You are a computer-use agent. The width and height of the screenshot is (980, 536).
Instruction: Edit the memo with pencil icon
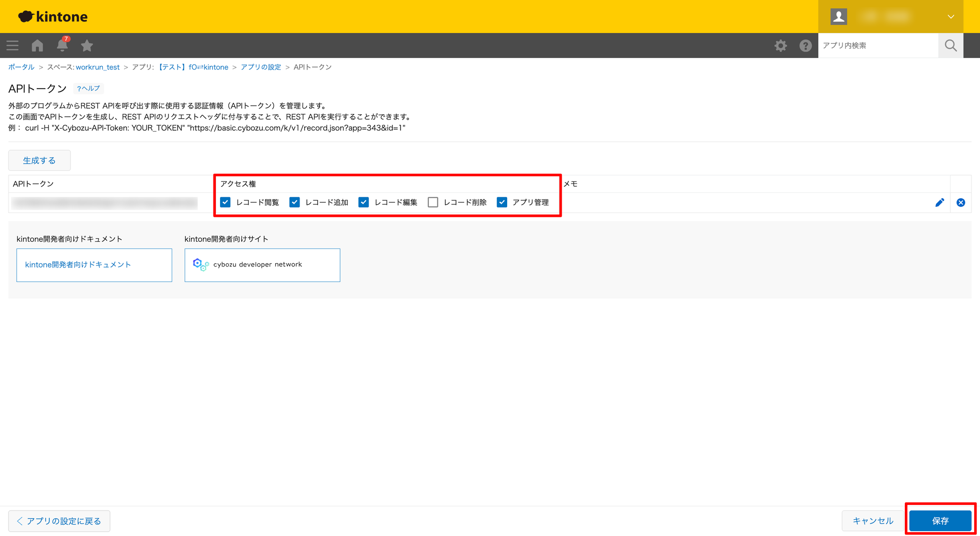[x=939, y=202]
